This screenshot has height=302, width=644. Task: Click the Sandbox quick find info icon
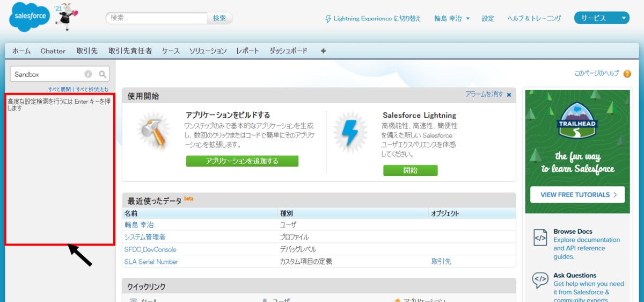(88, 74)
